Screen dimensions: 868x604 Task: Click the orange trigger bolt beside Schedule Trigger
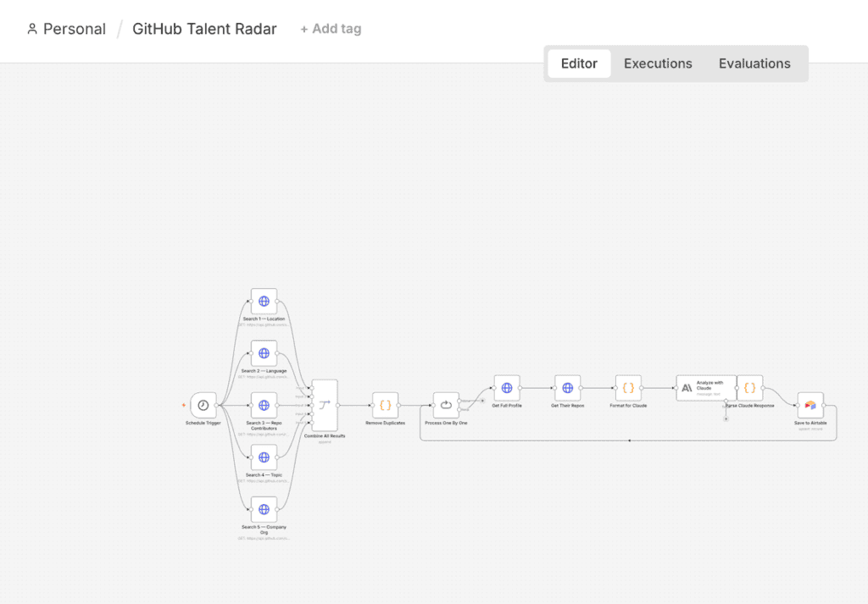click(184, 406)
